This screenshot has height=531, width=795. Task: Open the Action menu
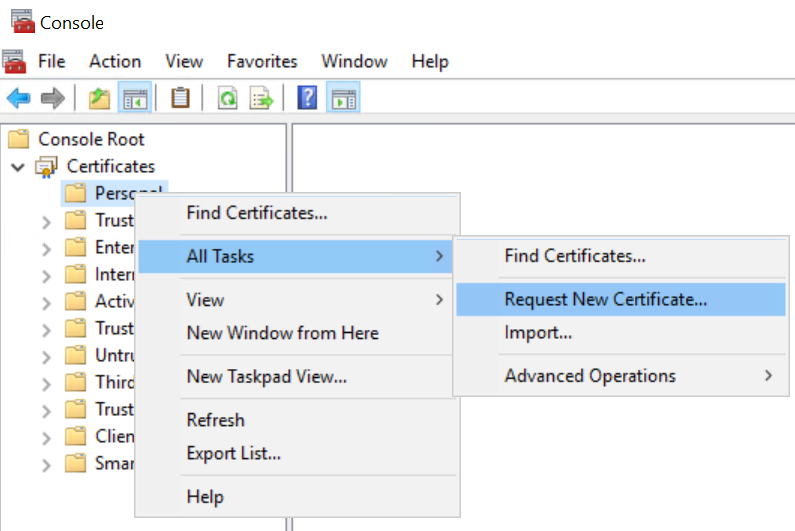point(115,61)
